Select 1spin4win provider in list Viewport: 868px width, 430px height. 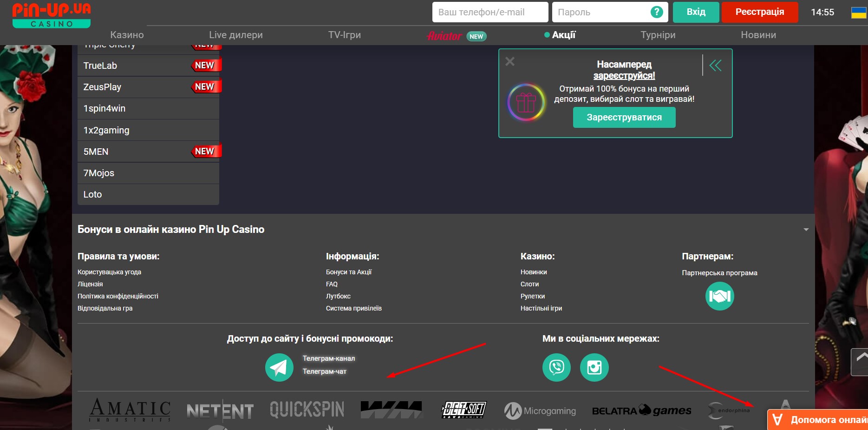point(148,108)
